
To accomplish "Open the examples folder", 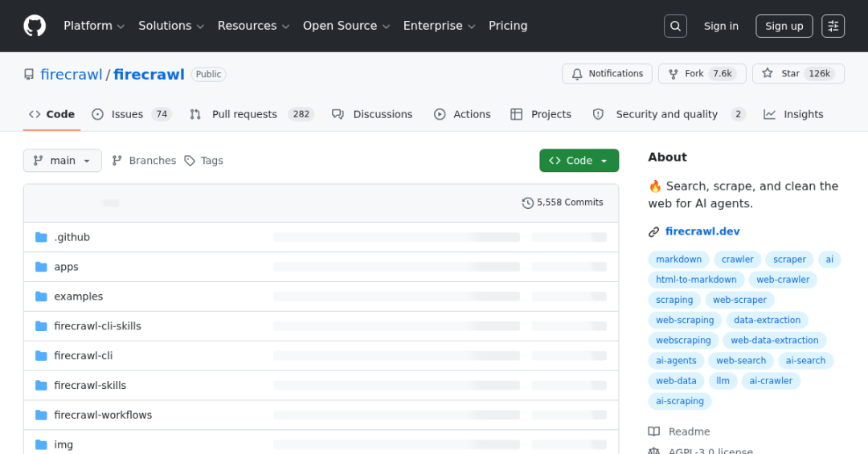I will pyautogui.click(x=79, y=297).
